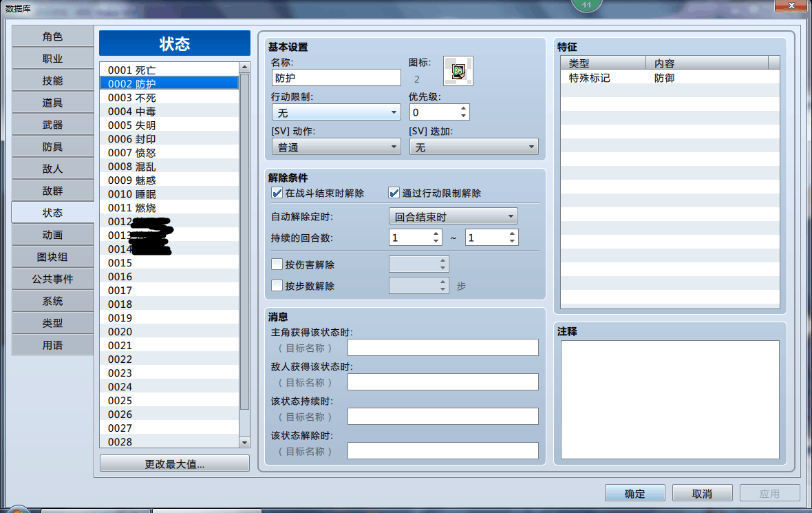Switch to the 技能 tab
This screenshot has height=513, width=812.
[53, 81]
